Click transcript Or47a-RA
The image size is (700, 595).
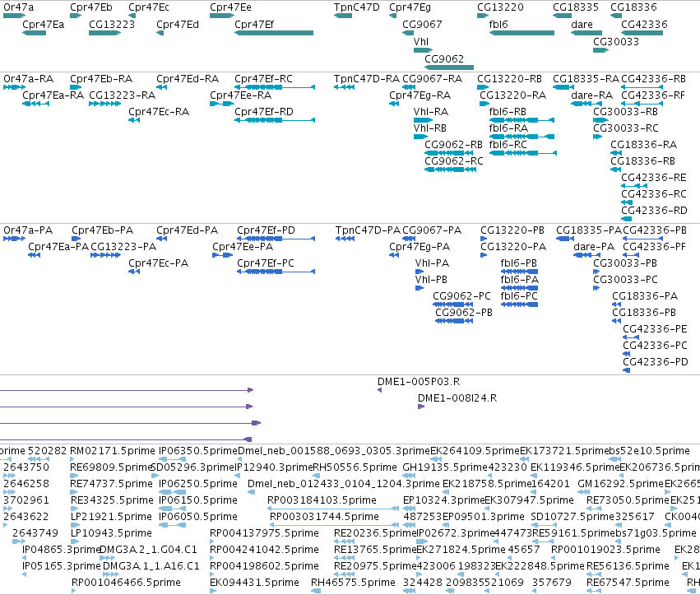(14, 87)
